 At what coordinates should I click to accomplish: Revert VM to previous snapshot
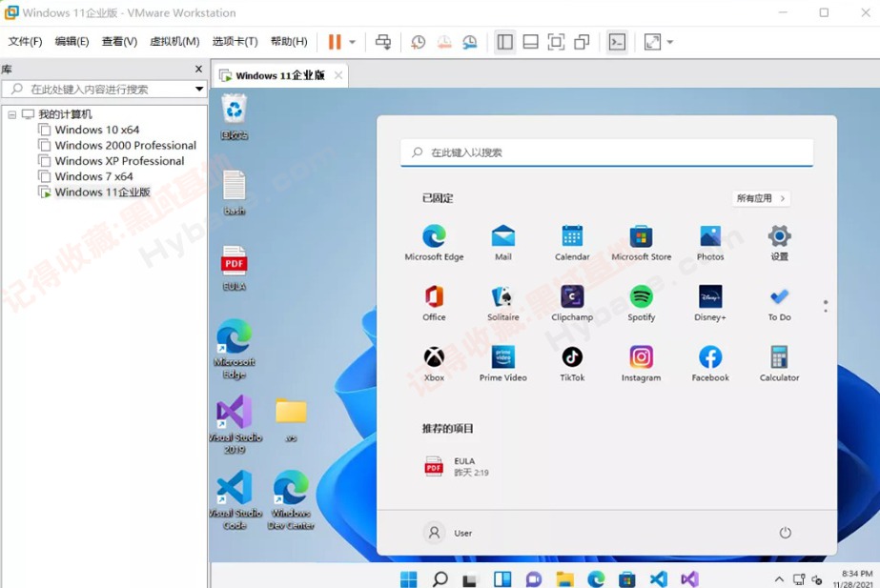point(444,42)
